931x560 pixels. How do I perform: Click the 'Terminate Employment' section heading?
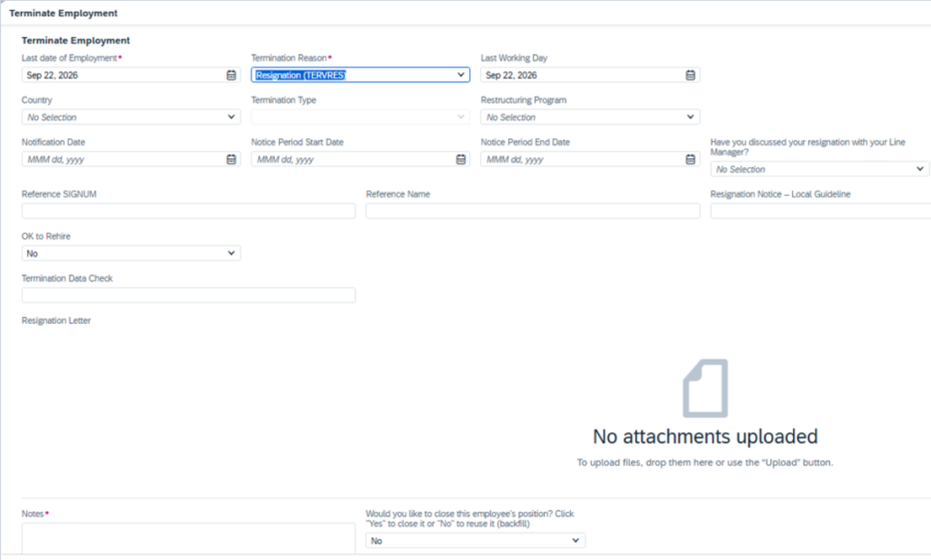tap(76, 40)
